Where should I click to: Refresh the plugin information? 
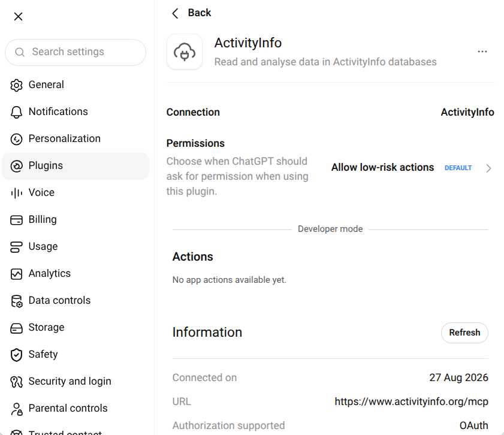(x=464, y=333)
